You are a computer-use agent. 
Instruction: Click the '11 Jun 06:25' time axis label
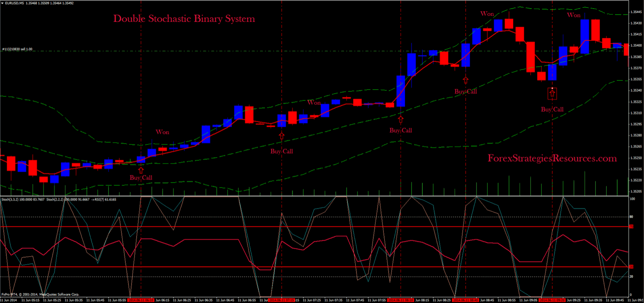pos(182,300)
